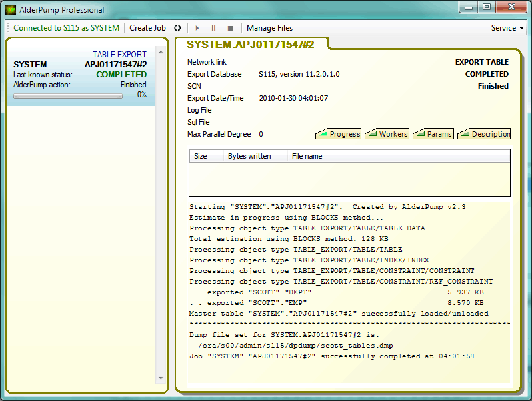Sort by Bytes written column header
The image size is (532, 401).
pyautogui.click(x=255, y=156)
